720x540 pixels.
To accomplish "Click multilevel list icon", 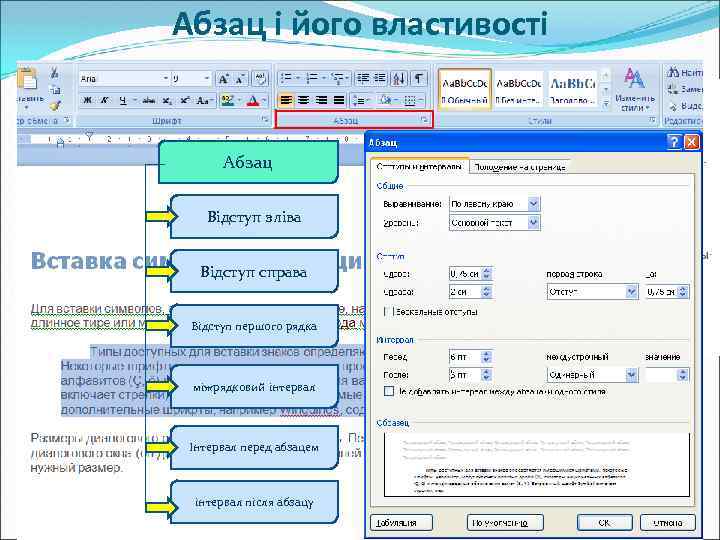I will point(339,78).
